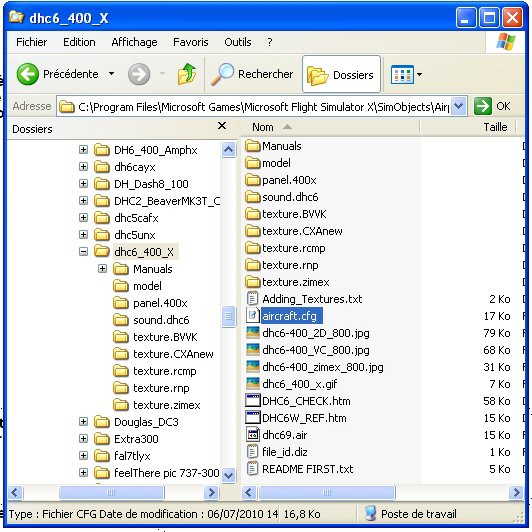
Task: Select the aircraft.cfg file icon
Action: click(252, 316)
